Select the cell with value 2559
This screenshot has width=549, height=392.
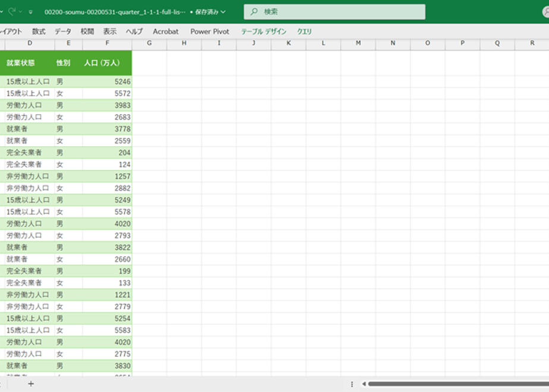tap(107, 141)
